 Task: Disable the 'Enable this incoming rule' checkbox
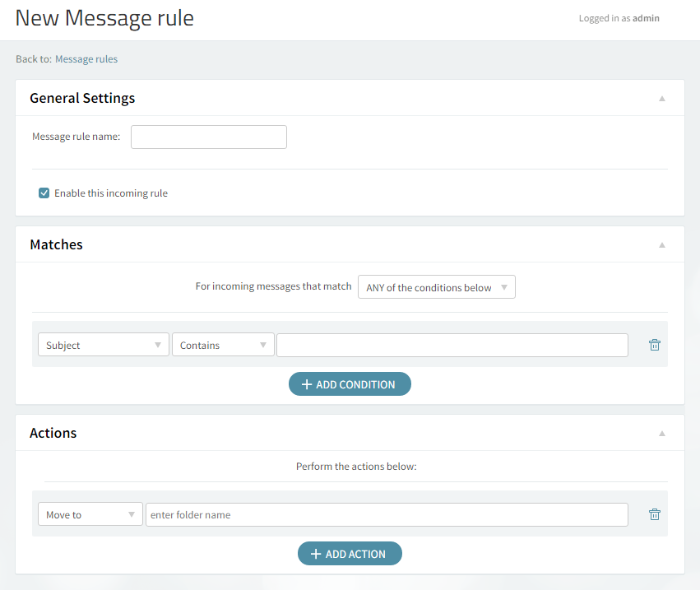(x=44, y=193)
